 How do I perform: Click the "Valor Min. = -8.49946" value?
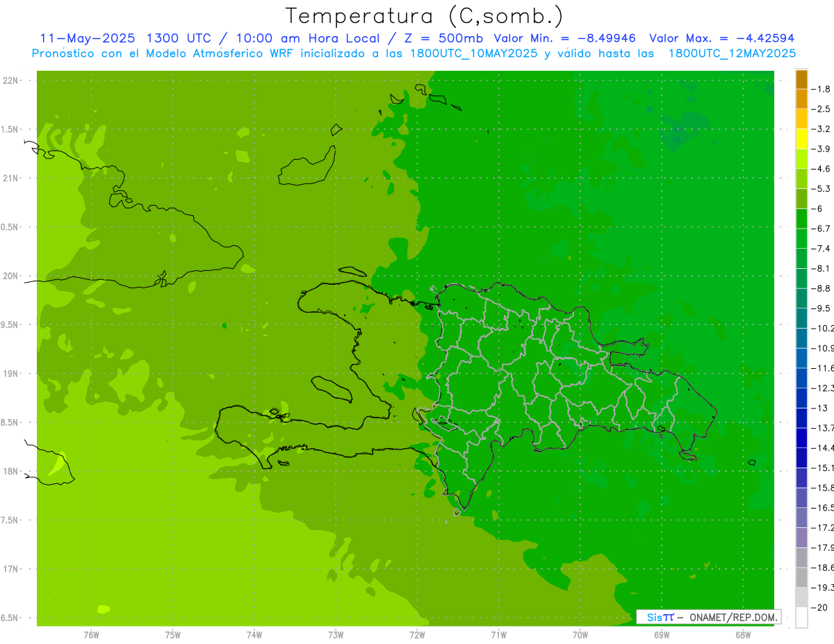564,38
